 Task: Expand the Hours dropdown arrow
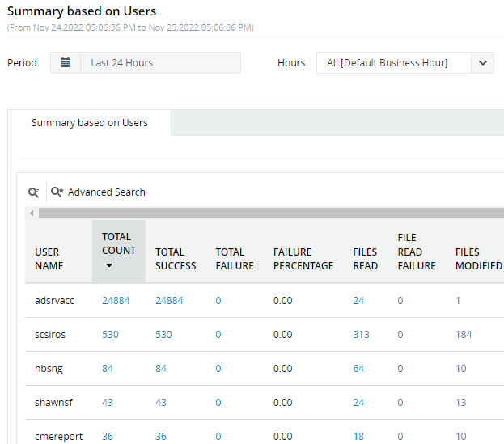click(483, 63)
